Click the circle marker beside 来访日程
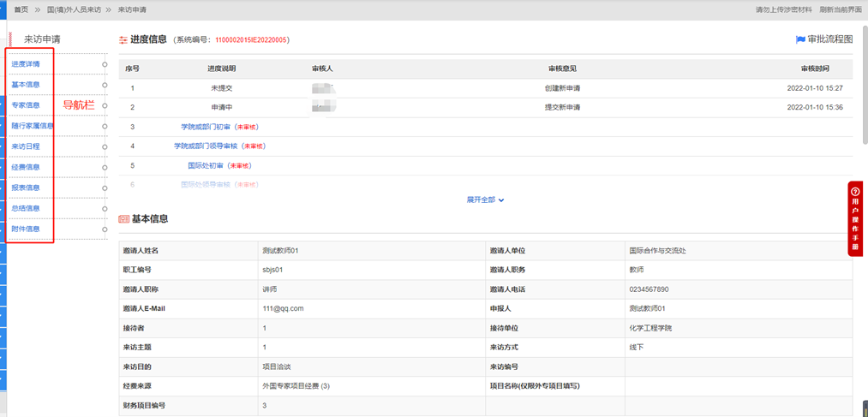This screenshot has width=868, height=417. click(105, 147)
